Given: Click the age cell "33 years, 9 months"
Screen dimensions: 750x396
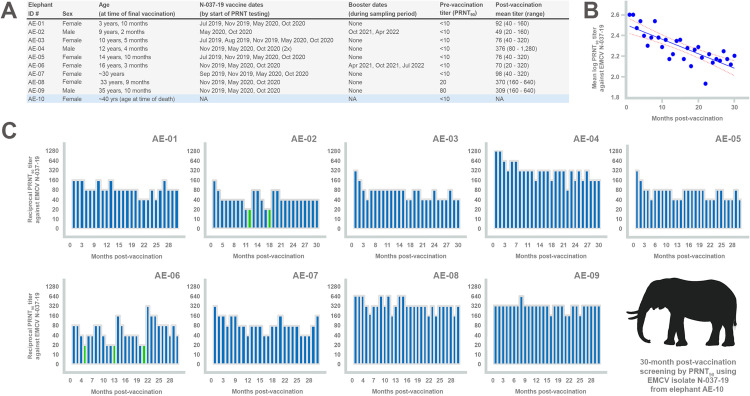Looking at the screenshot, I should tap(125, 82).
